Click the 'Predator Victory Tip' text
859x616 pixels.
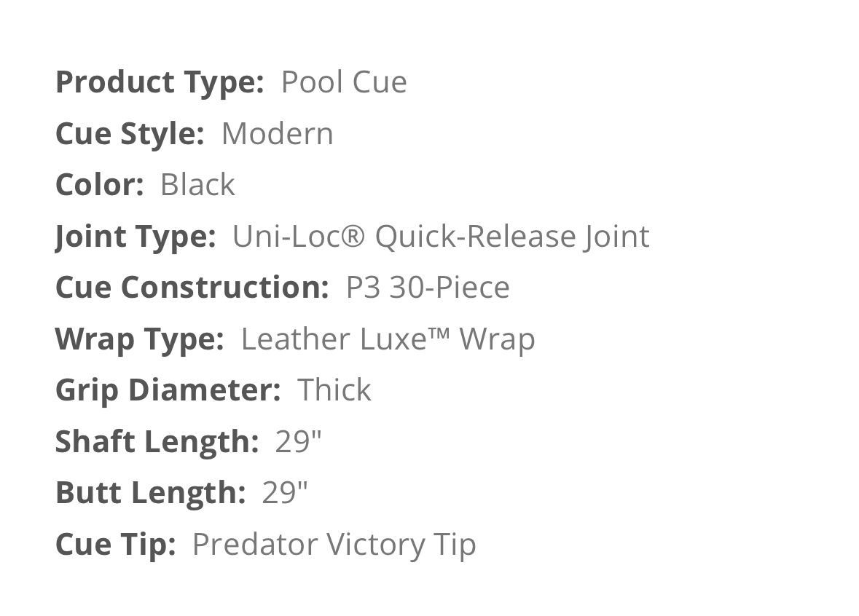point(334,545)
